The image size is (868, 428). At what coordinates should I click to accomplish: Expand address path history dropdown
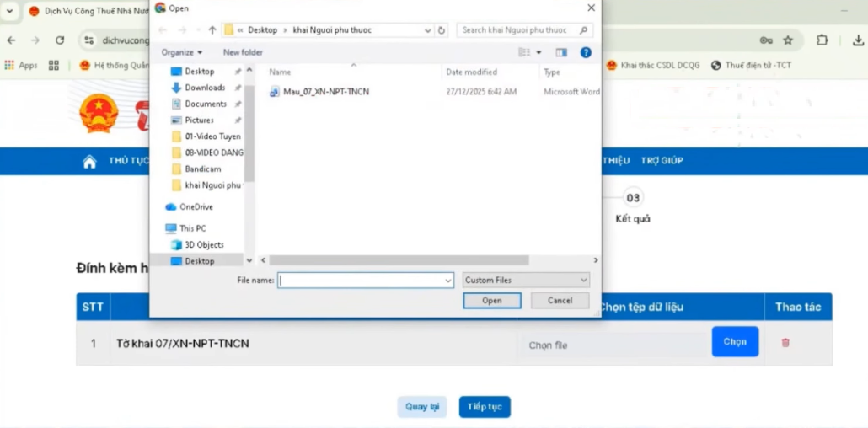pos(427,30)
